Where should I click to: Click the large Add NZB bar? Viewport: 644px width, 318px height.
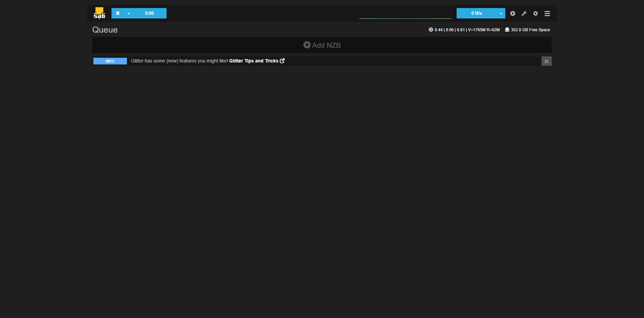click(322, 45)
